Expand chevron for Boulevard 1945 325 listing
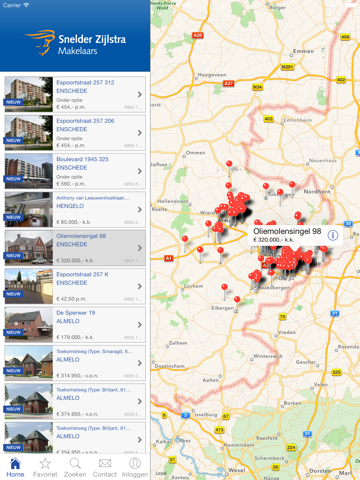 click(140, 171)
